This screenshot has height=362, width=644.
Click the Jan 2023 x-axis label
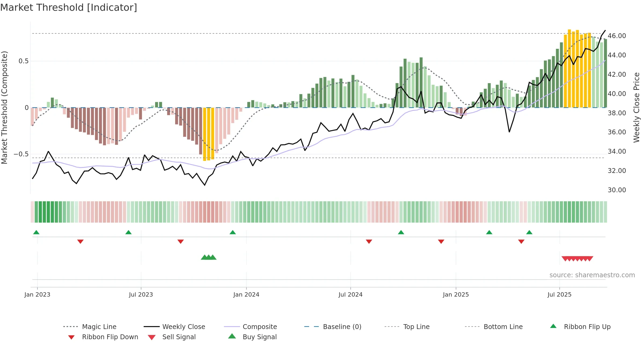coord(37,295)
